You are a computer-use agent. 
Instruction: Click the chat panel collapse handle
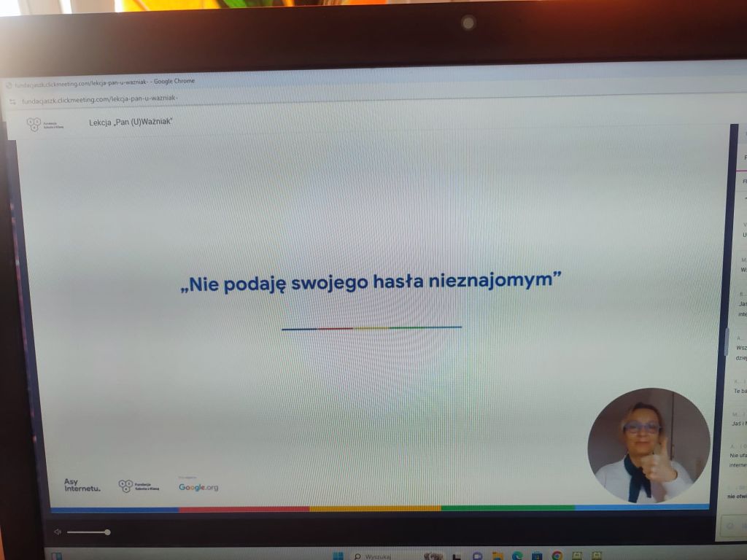click(727, 341)
